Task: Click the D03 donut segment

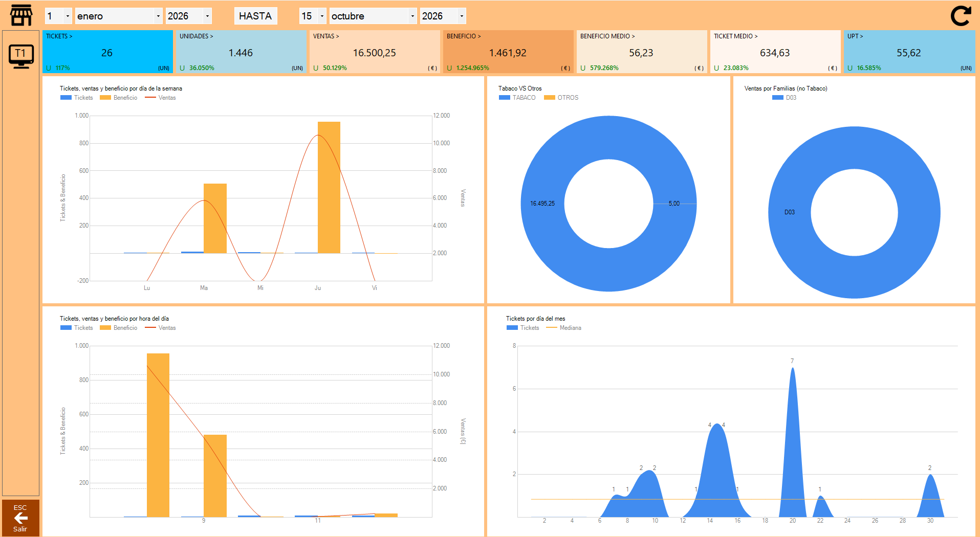Action: (790, 212)
